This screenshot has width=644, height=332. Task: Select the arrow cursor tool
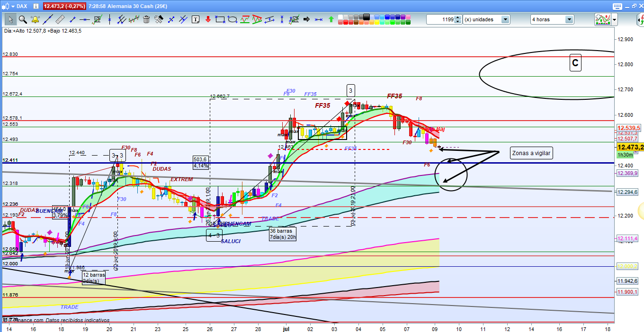10,19
